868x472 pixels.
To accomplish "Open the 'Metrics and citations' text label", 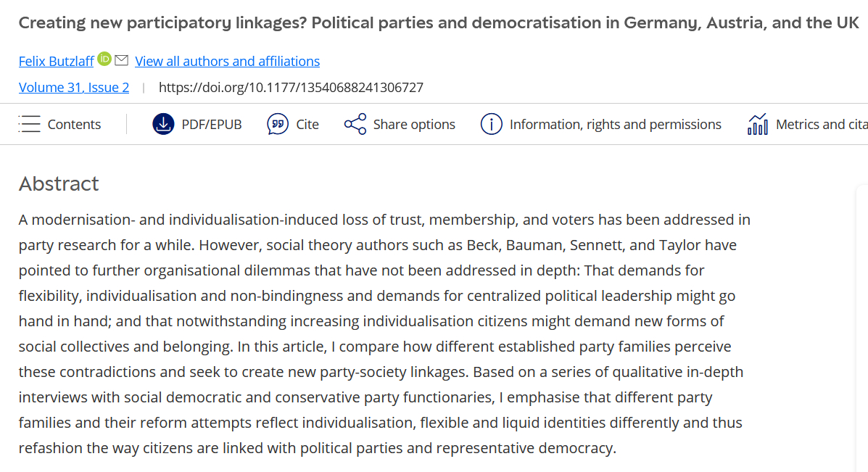I will coord(821,125).
